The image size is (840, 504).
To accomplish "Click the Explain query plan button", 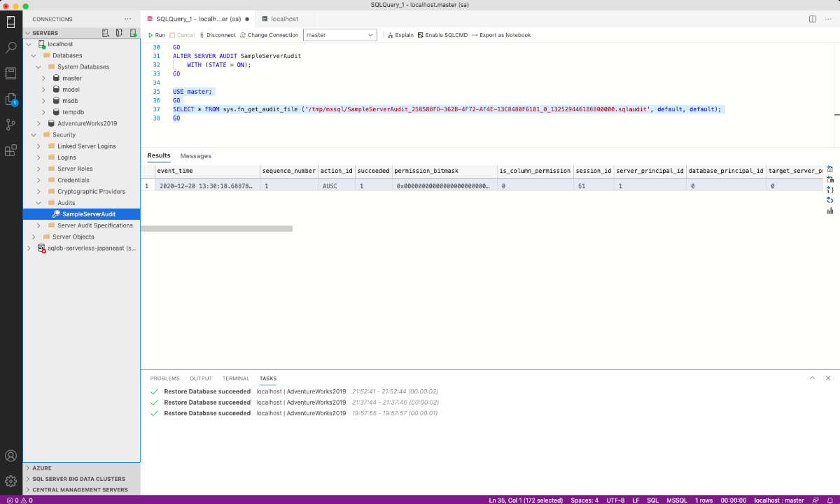I will click(x=400, y=35).
